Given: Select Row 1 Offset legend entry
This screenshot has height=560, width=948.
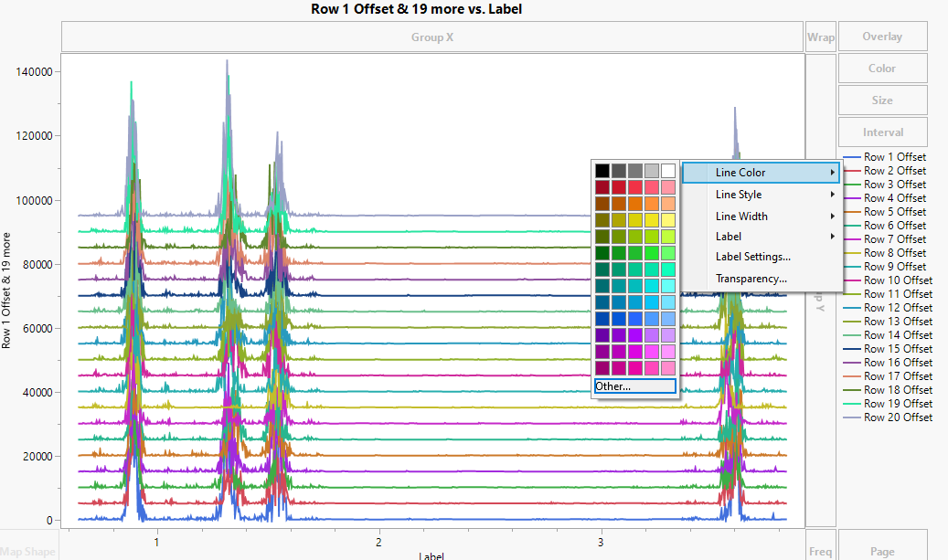Looking at the screenshot, I should pyautogui.click(x=894, y=157).
